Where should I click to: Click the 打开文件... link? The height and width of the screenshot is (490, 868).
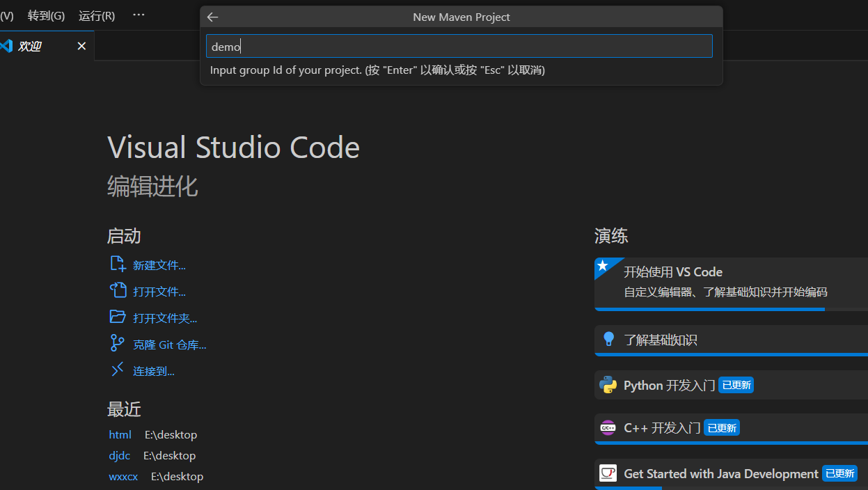tap(159, 292)
